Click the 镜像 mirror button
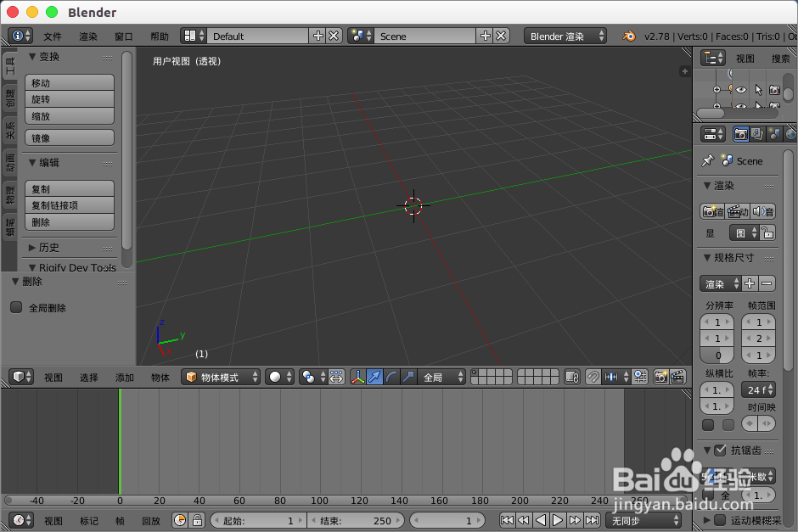The image size is (798, 532). coord(69,137)
